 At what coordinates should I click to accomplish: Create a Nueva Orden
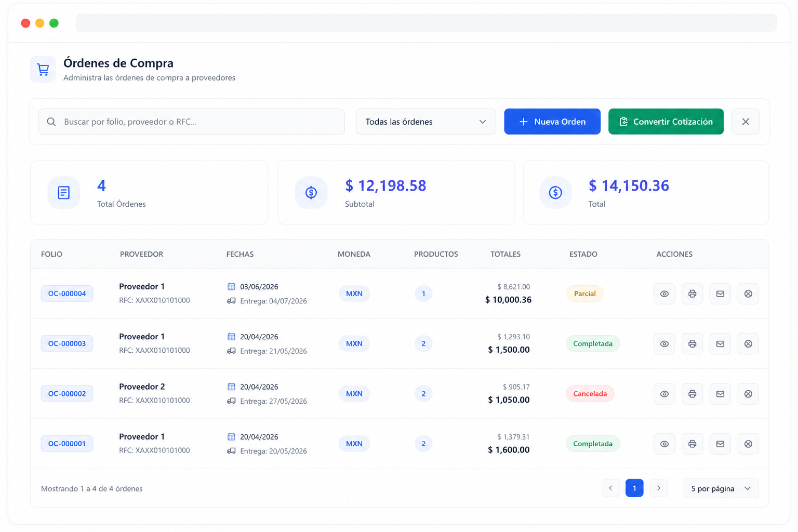click(552, 122)
